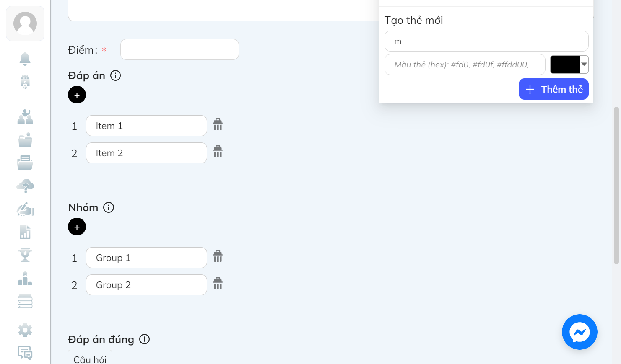Delete Group 2 with trash icon

218,284
